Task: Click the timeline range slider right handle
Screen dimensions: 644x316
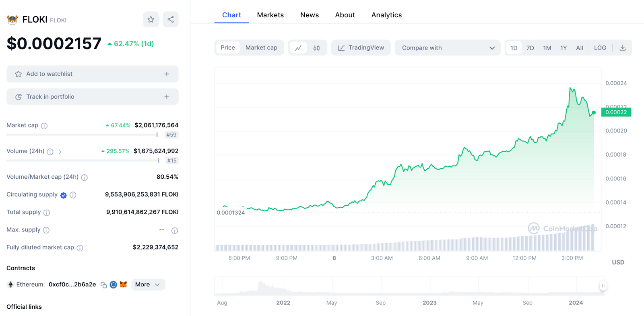Action: tap(603, 286)
